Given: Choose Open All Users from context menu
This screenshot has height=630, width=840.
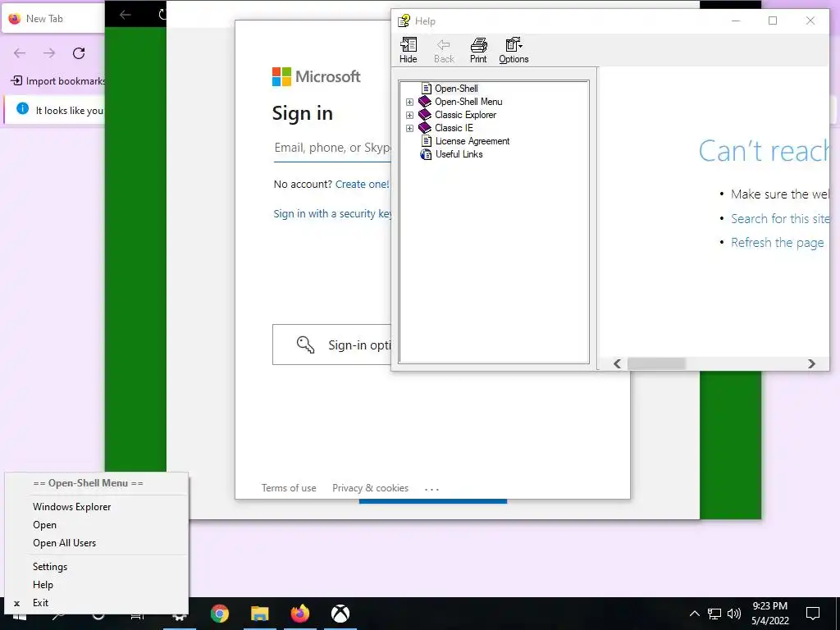Looking at the screenshot, I should point(97,543).
